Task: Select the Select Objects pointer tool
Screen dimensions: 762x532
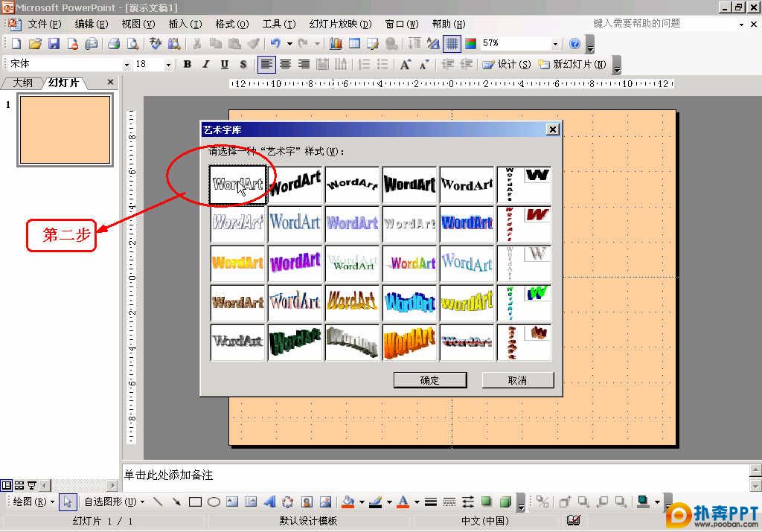Action: pos(68,501)
